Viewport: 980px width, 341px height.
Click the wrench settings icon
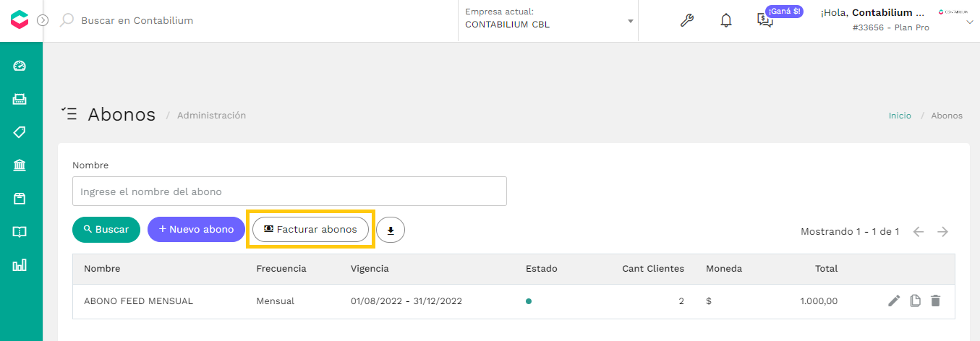687,20
